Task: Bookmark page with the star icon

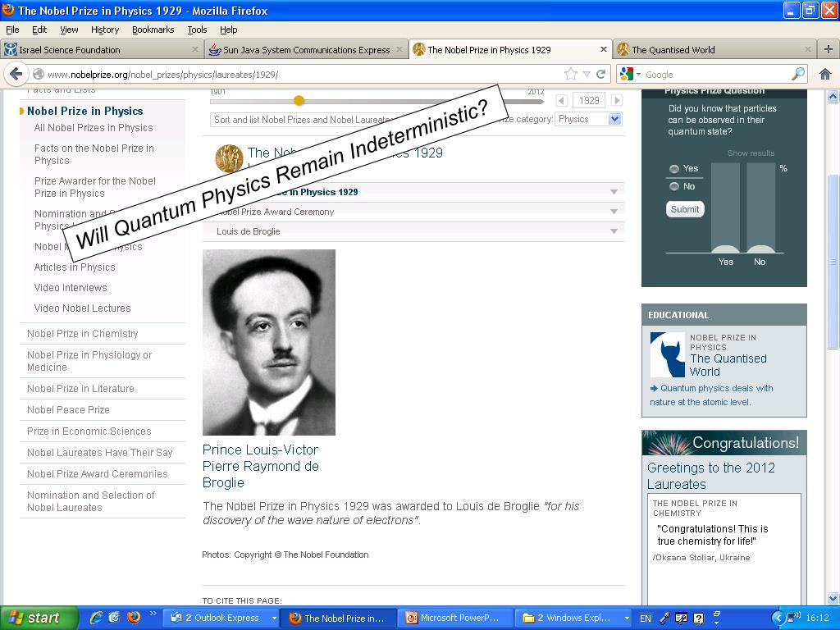Action: pos(571,74)
